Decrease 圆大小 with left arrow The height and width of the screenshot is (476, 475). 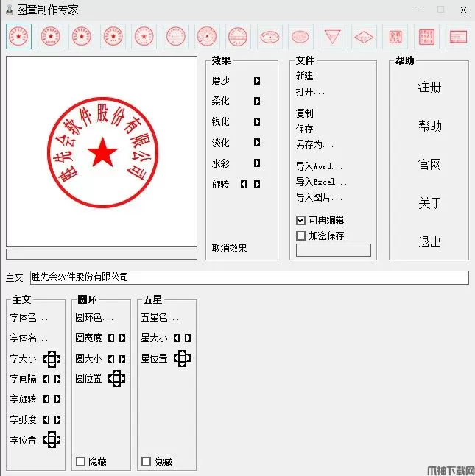click(x=111, y=360)
